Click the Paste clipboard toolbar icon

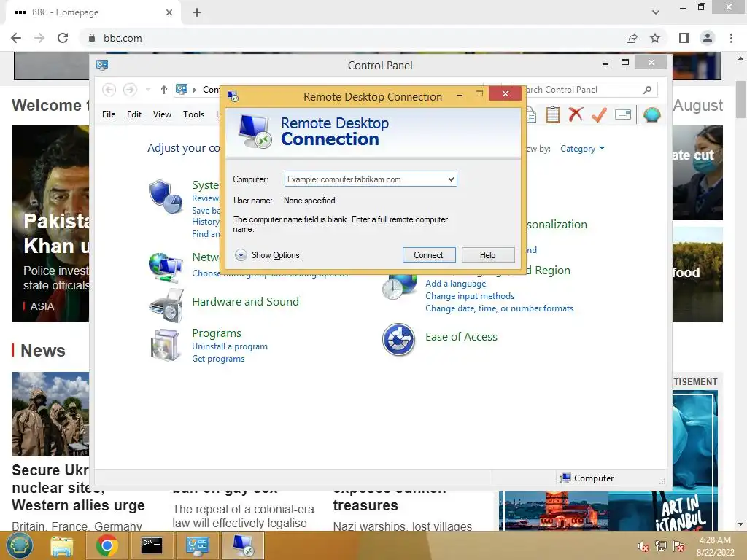point(553,114)
